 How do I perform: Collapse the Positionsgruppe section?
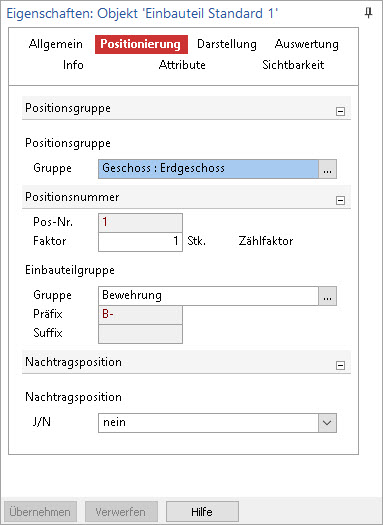pos(340,111)
